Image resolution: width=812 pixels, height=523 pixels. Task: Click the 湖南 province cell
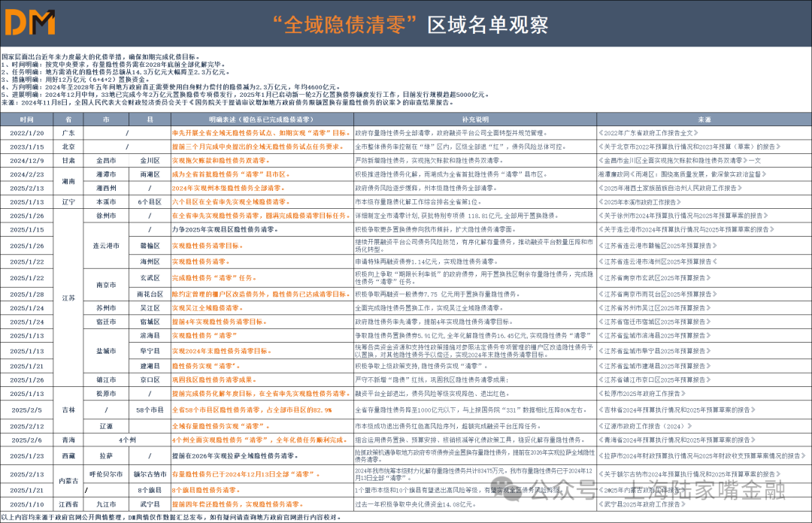pyautogui.click(x=68, y=181)
